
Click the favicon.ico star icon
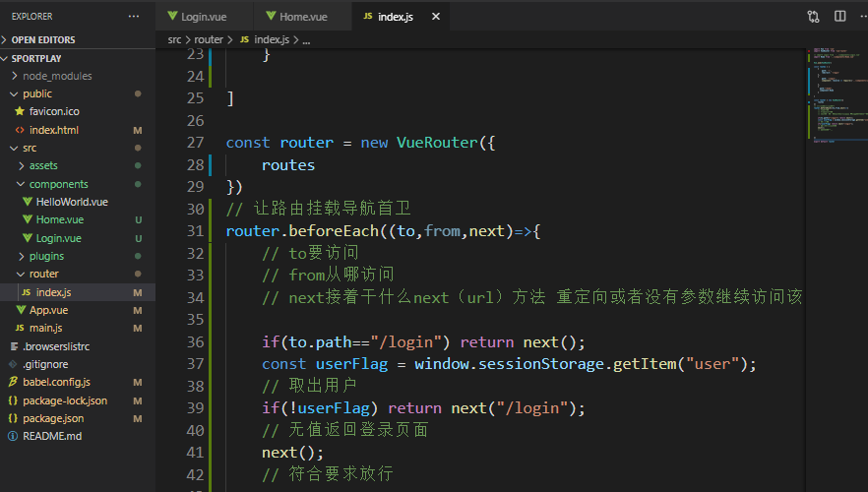pos(20,111)
